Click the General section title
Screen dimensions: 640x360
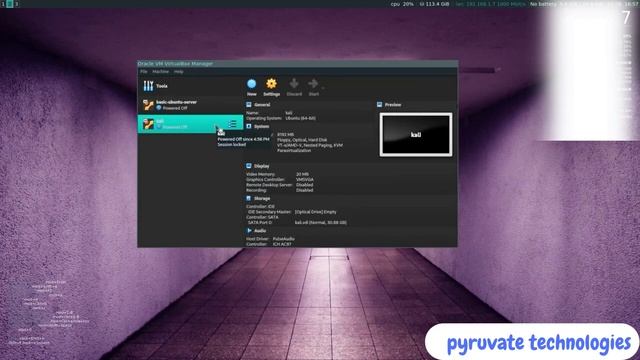coord(262,105)
